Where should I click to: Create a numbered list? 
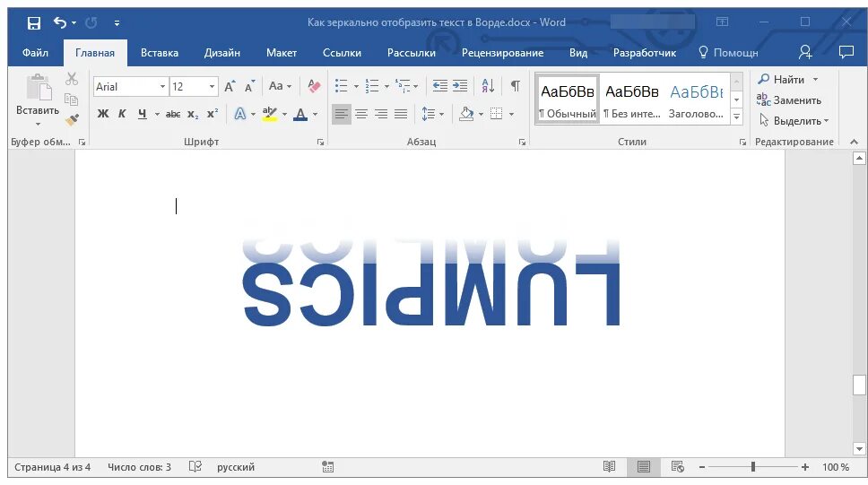tap(372, 86)
